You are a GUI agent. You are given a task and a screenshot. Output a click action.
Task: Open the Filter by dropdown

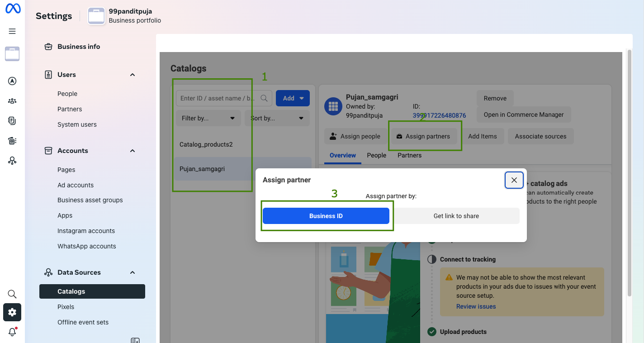[x=208, y=118]
